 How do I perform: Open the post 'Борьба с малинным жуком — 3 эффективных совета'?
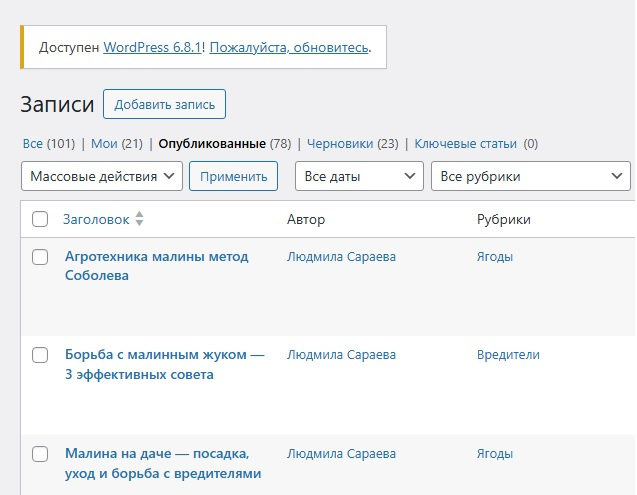click(165, 364)
